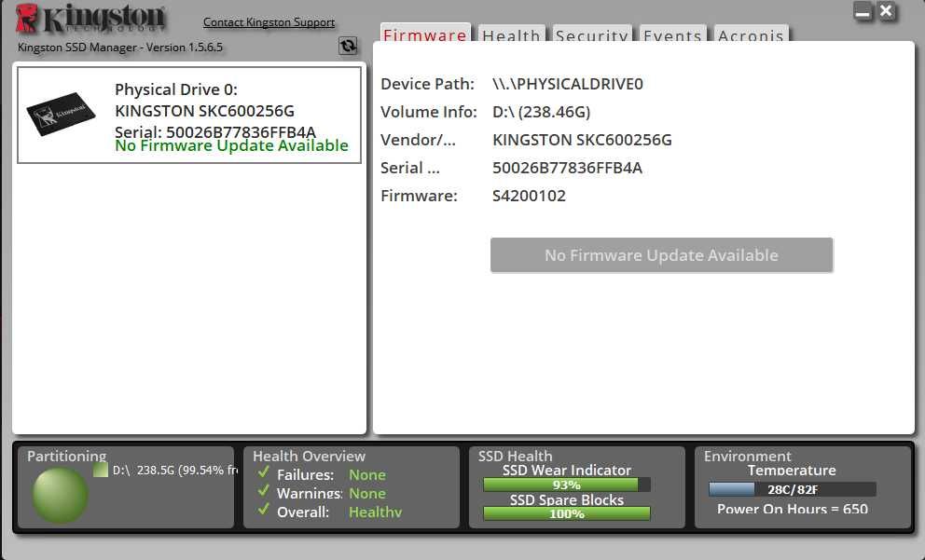The width and height of the screenshot is (925, 560).
Task: Open the Firmware tab
Action: (x=425, y=34)
